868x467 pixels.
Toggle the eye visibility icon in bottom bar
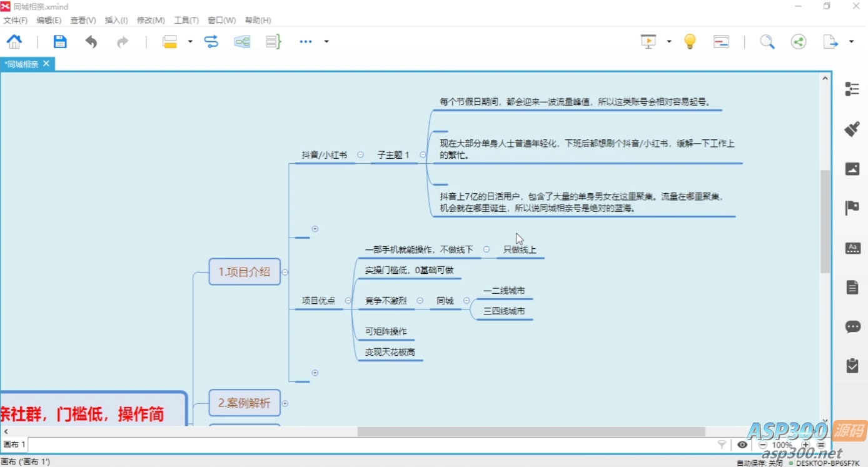(x=742, y=444)
